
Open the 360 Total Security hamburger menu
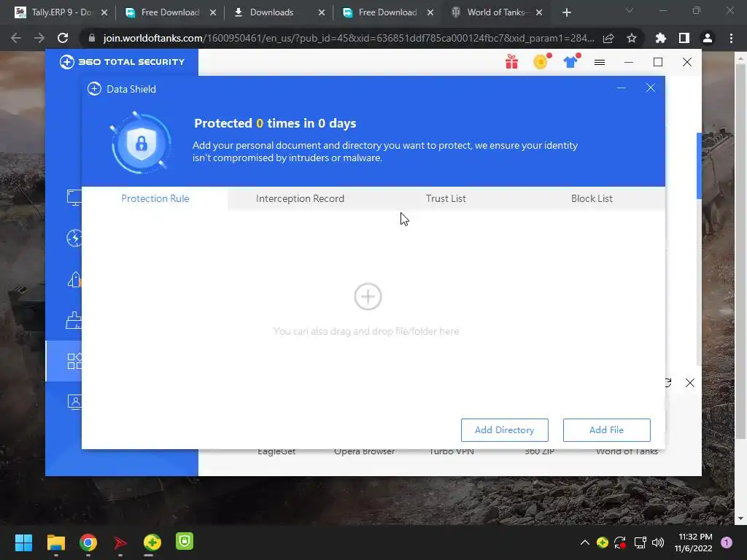(600, 63)
